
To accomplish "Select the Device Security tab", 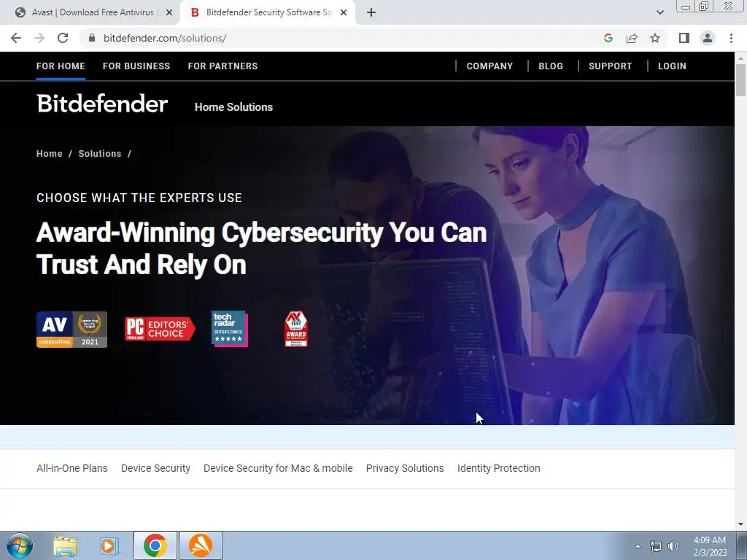I will pos(155,469).
